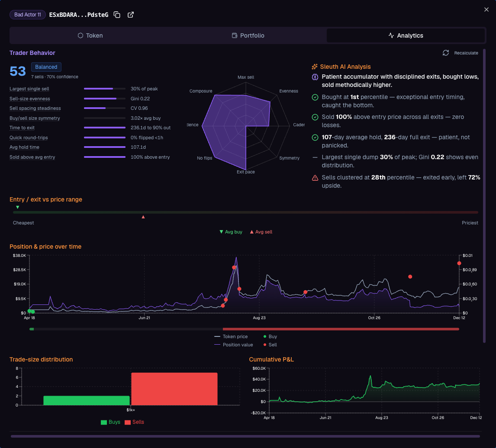Click the Max sell axis on radar chart
This screenshot has width=496, height=448.
(246, 77)
